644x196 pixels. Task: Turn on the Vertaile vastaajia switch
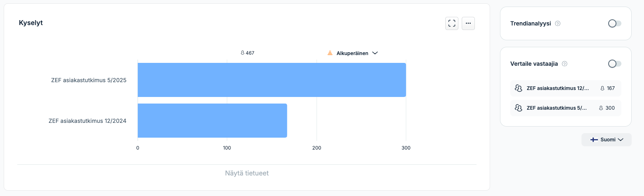(x=615, y=64)
